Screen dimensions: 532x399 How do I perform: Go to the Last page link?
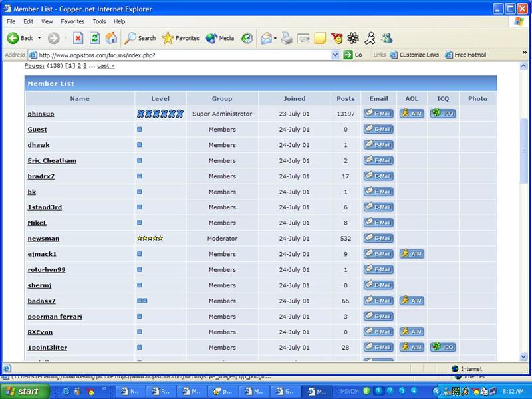pyautogui.click(x=106, y=66)
